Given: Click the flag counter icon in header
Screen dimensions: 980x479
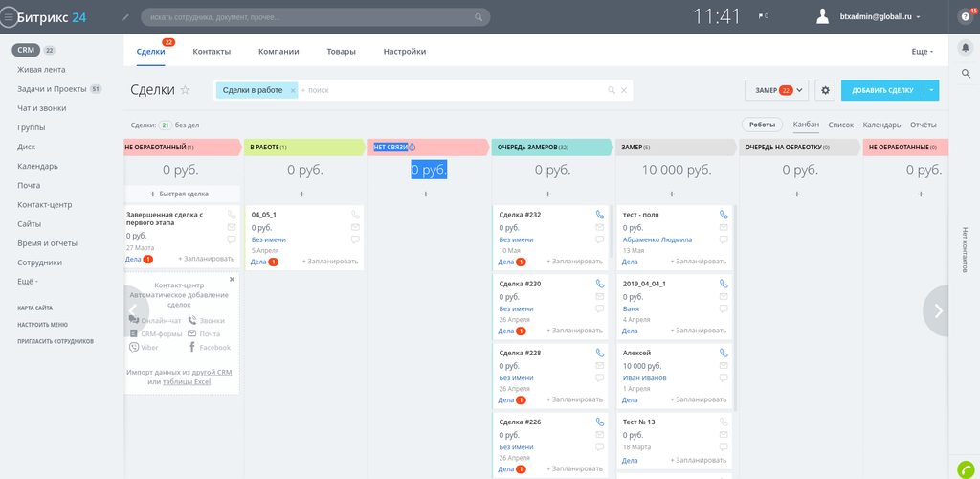Looking at the screenshot, I should click(763, 16).
